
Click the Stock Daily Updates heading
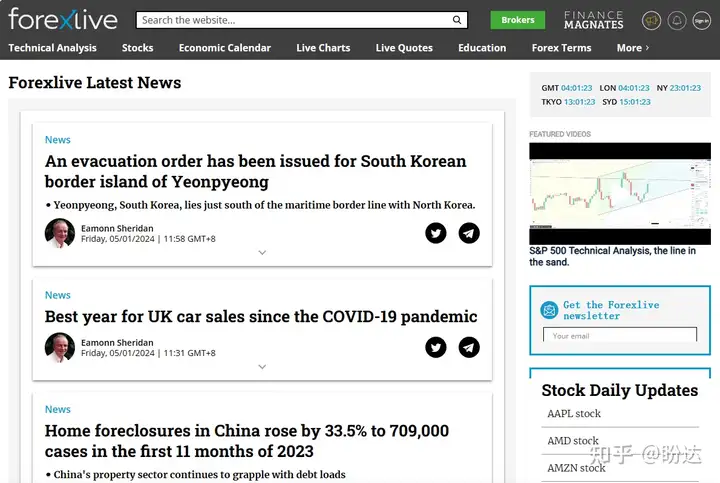[619, 390]
